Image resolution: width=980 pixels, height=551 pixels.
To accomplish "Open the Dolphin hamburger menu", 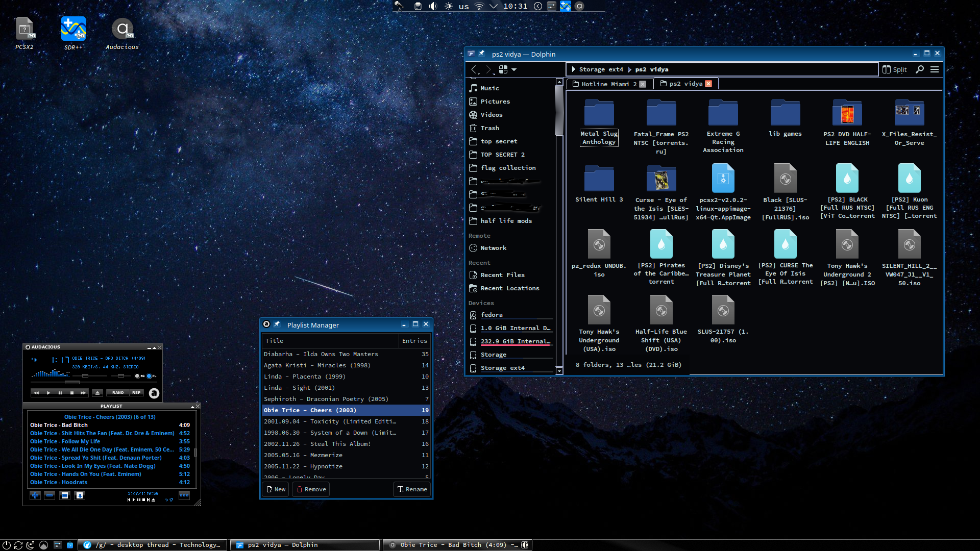I will click(935, 69).
